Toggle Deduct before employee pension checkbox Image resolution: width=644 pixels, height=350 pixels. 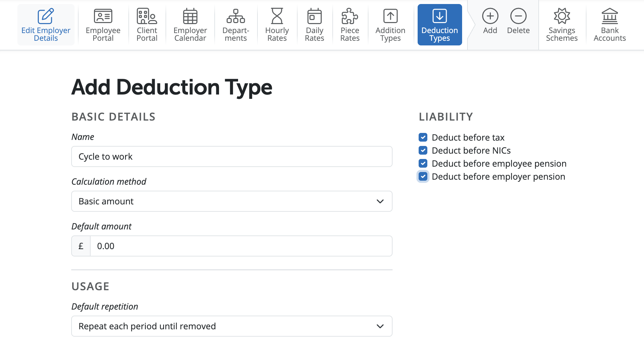[423, 163]
